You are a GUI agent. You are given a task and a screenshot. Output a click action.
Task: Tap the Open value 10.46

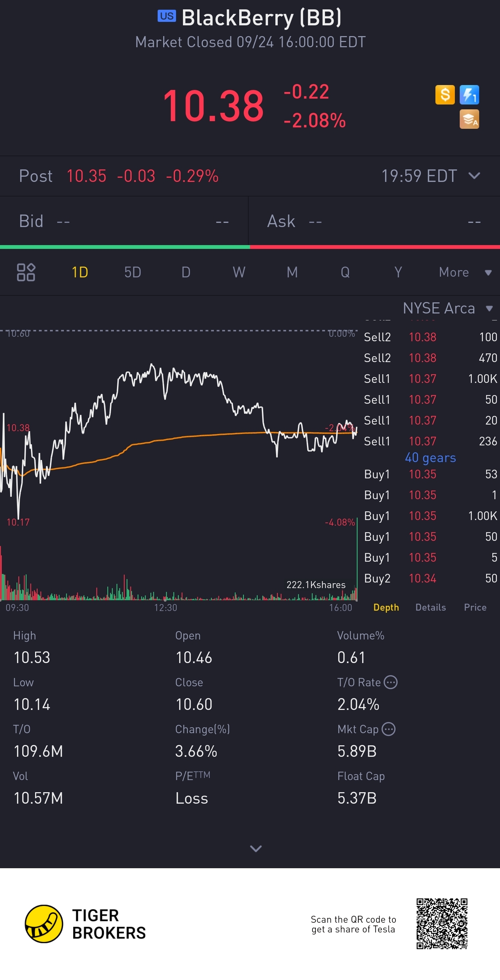194,658
